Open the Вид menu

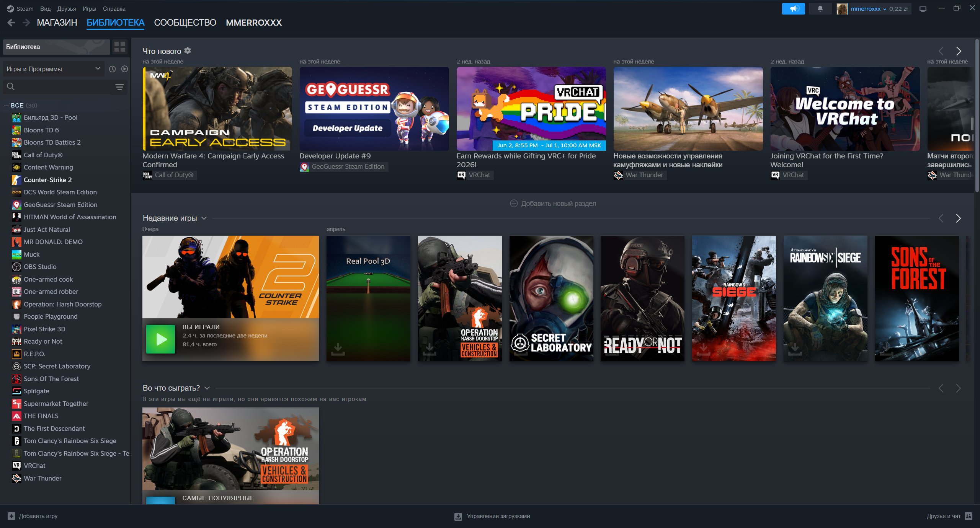pos(45,8)
